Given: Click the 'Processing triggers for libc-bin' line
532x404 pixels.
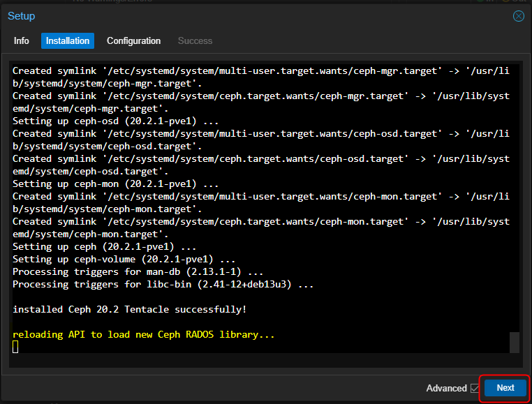Looking at the screenshot, I should pos(163,284).
